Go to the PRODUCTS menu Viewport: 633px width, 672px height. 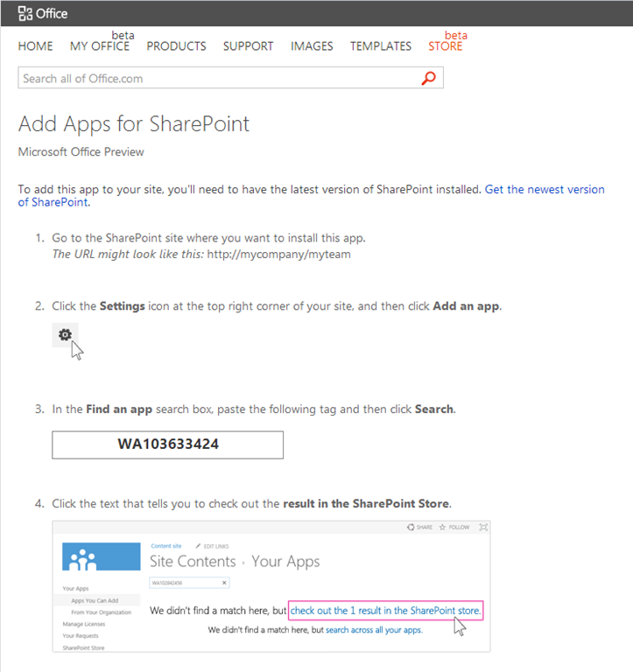pyautogui.click(x=176, y=46)
